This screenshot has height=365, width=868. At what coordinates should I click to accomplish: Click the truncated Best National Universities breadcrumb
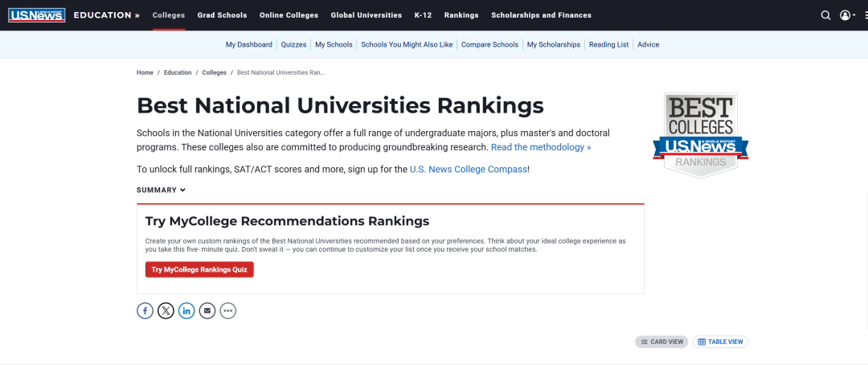click(x=280, y=72)
